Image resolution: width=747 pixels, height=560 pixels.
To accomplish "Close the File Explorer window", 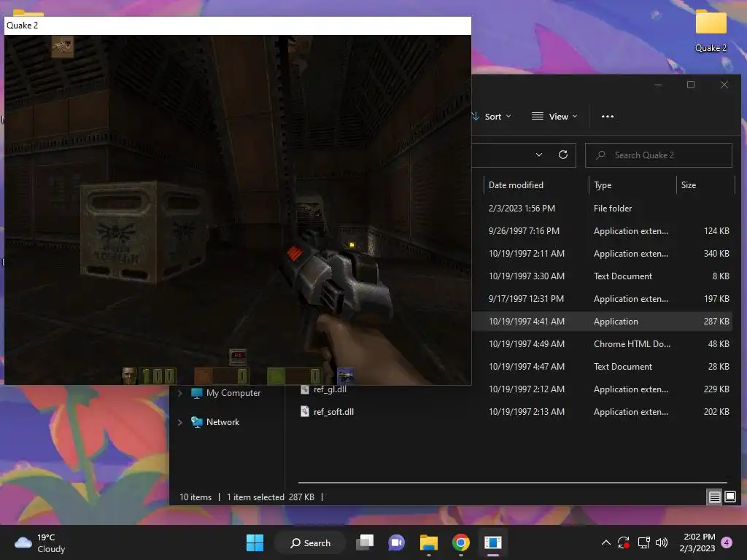I will (724, 85).
